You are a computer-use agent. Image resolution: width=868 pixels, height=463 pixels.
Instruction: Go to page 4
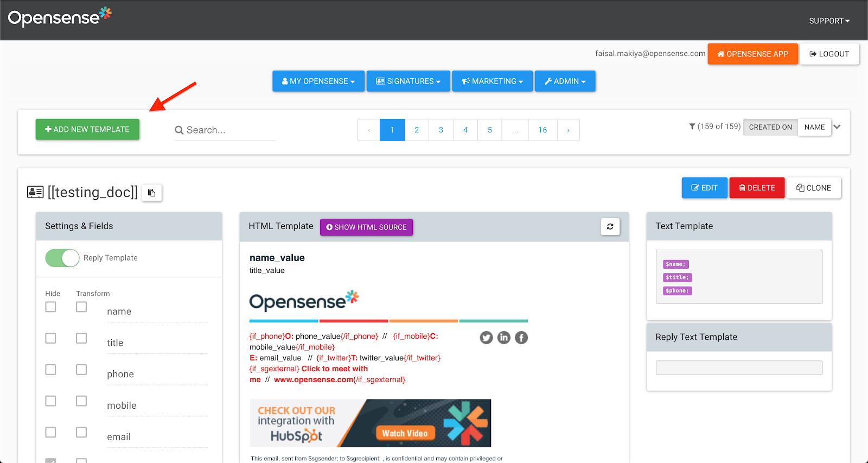[465, 130]
